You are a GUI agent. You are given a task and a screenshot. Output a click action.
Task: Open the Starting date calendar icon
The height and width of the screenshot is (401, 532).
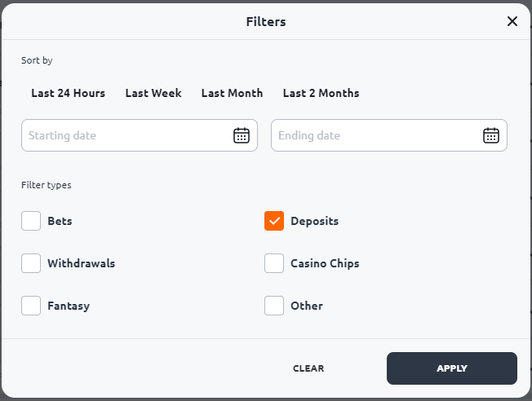242,135
